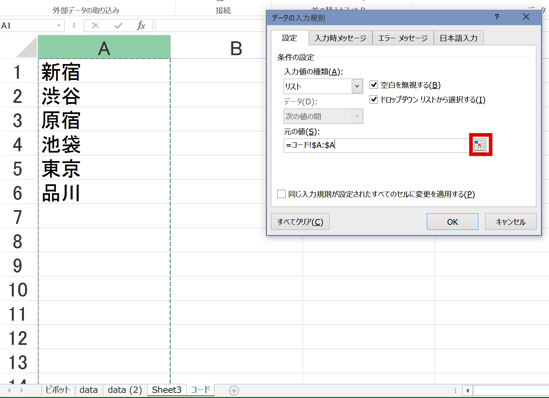The height and width of the screenshot is (398, 549).
Task: Open the data sheet tab
Action: [x=89, y=390]
